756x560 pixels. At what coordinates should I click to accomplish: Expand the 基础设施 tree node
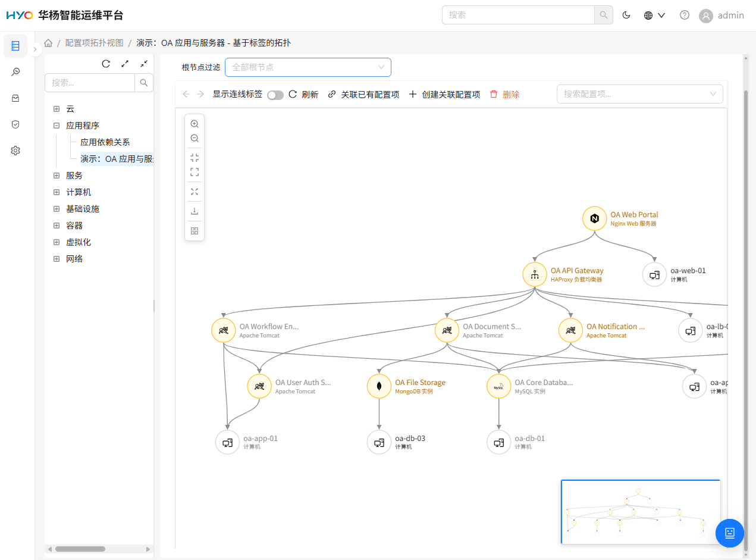(57, 209)
